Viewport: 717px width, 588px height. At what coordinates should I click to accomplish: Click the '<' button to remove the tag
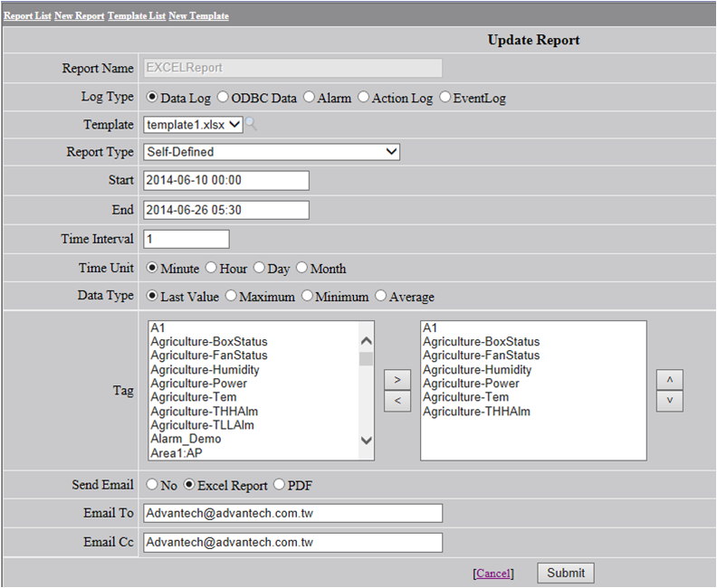[397, 401]
